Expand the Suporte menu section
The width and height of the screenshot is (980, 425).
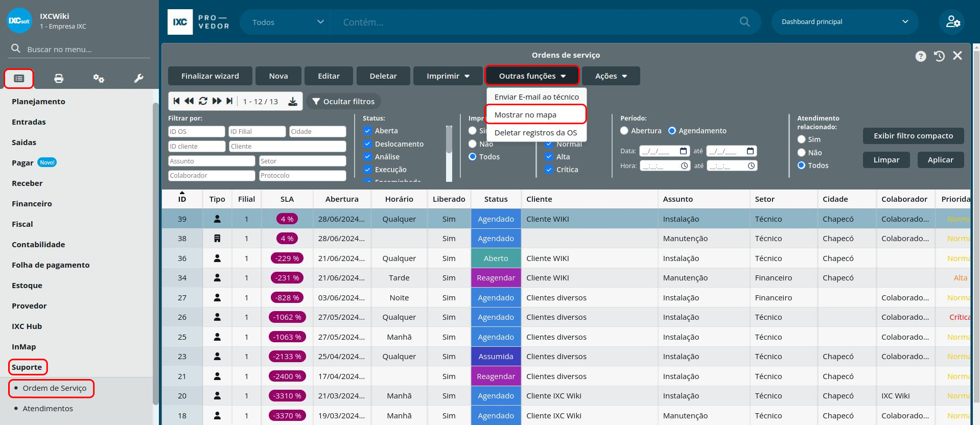[27, 367]
